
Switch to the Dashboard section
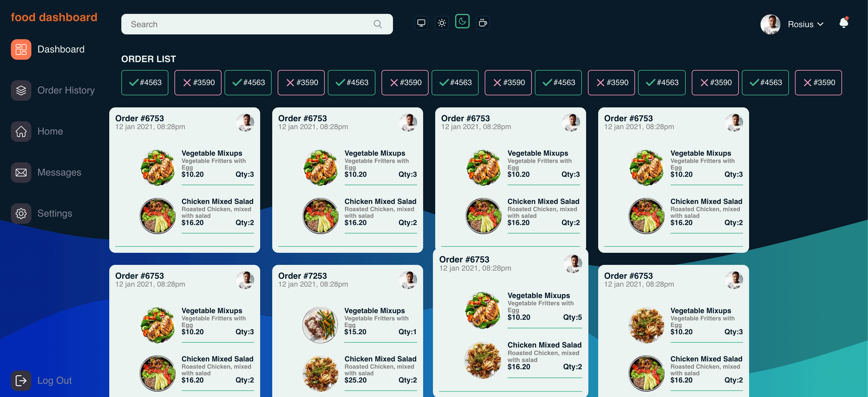pos(61,49)
